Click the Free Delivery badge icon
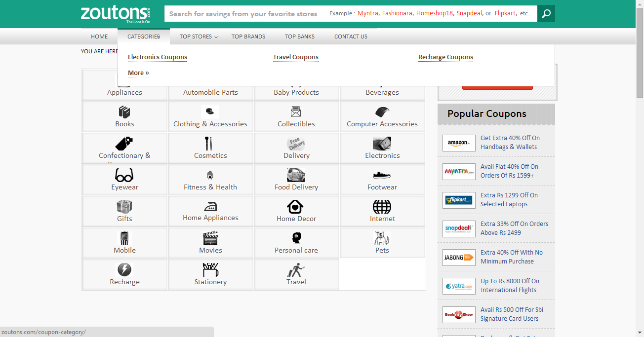644x337 pixels. tap(296, 144)
